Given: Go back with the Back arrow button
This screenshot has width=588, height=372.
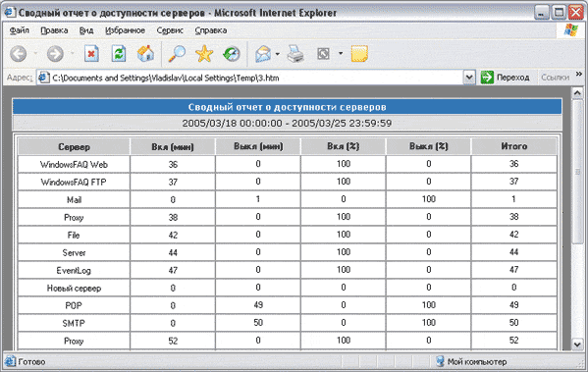Looking at the screenshot, I should (18, 54).
